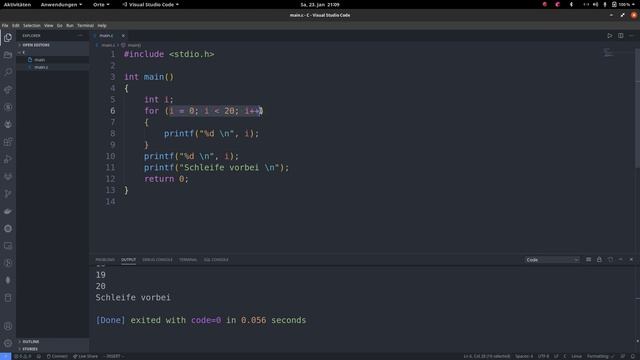This screenshot has width=640, height=360.
Task: Open the Docker view in the activity bar
Action: (8, 211)
